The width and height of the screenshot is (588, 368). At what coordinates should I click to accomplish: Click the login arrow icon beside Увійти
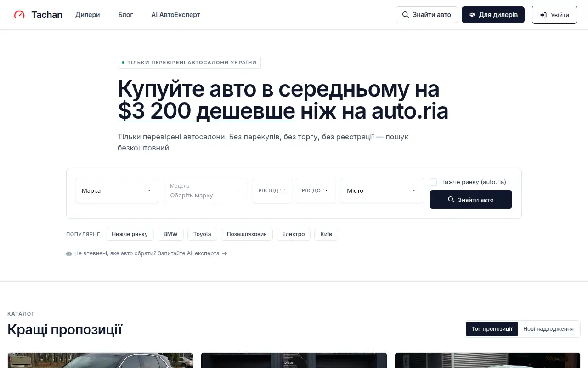tap(543, 15)
